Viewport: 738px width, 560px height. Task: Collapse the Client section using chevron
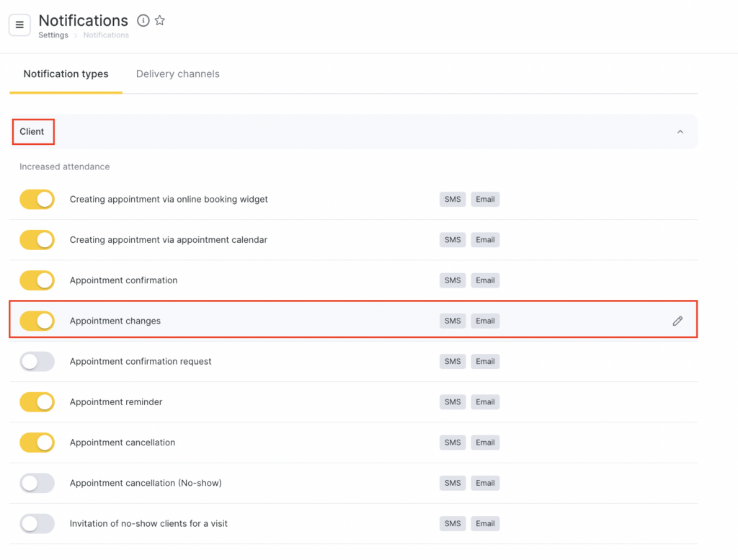(x=680, y=132)
